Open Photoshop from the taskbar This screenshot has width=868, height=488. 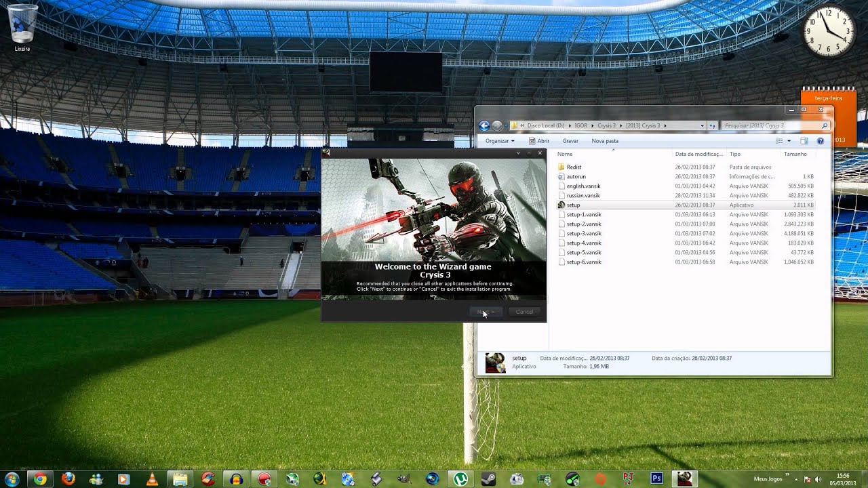click(x=656, y=479)
